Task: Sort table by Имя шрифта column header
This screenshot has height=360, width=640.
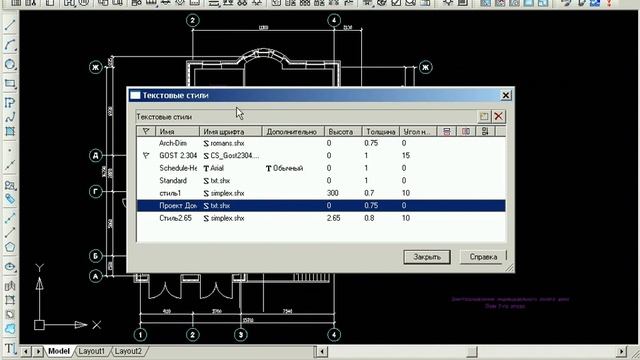Action: click(231, 131)
